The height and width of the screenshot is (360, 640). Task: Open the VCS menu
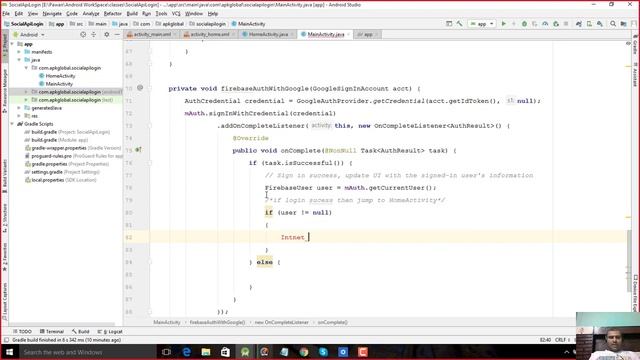click(x=176, y=13)
